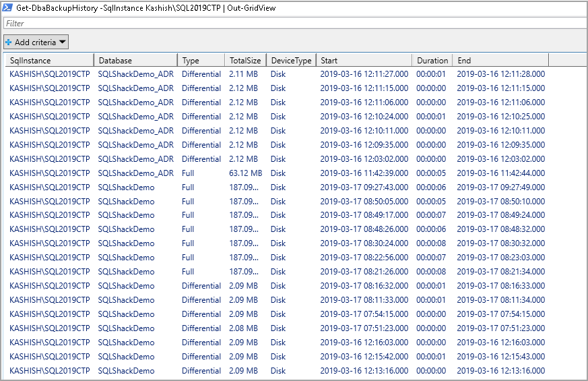
Task: Select start time 2019-03-16 12:10:11.000
Action: pyautogui.click(x=364, y=131)
